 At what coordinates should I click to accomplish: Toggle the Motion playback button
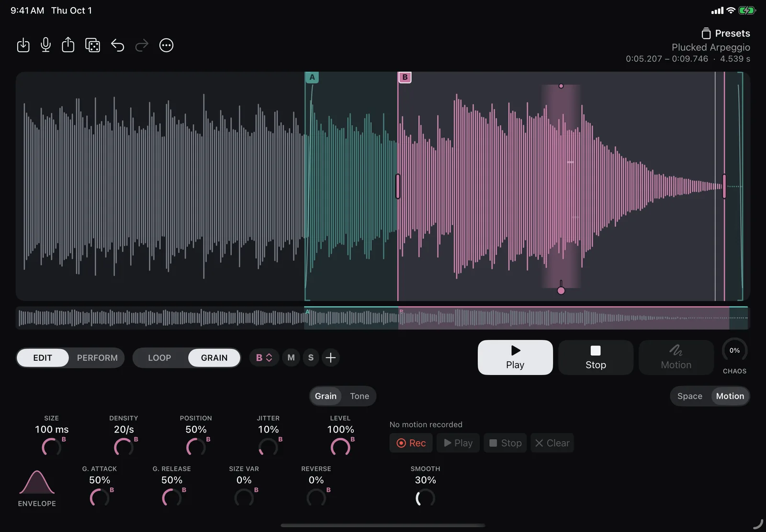click(676, 357)
